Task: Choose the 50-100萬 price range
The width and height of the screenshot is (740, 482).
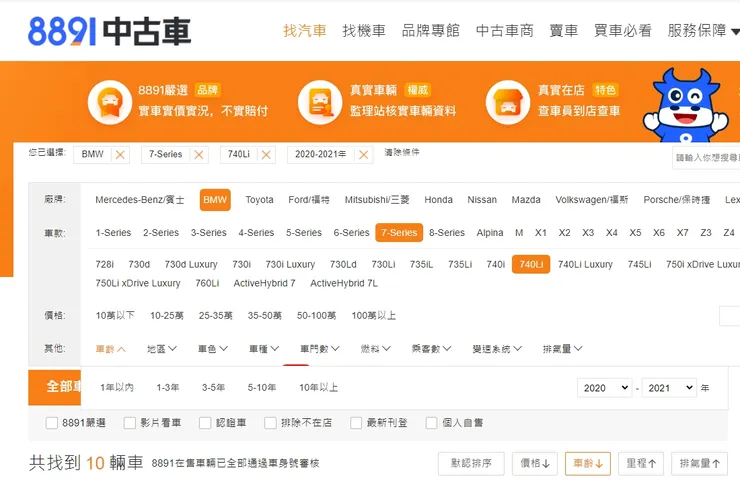Action: [316, 315]
